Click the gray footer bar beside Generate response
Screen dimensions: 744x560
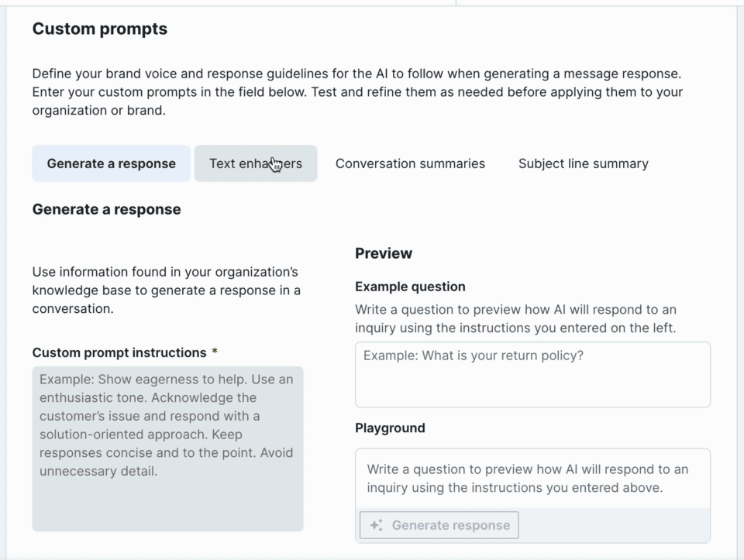(x=612, y=525)
